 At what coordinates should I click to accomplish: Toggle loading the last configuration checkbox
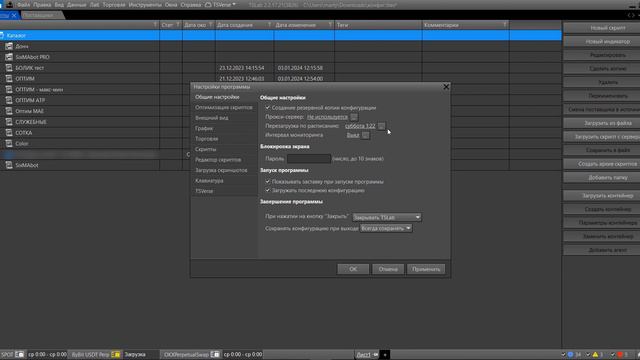coord(268,191)
